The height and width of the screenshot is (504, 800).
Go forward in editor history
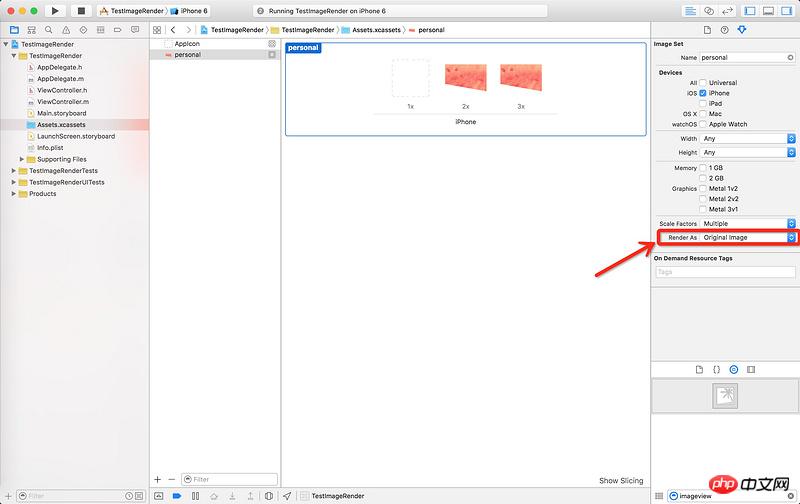(189, 30)
